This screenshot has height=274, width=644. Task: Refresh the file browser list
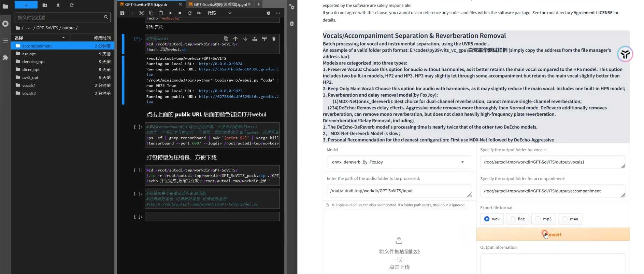72,5
